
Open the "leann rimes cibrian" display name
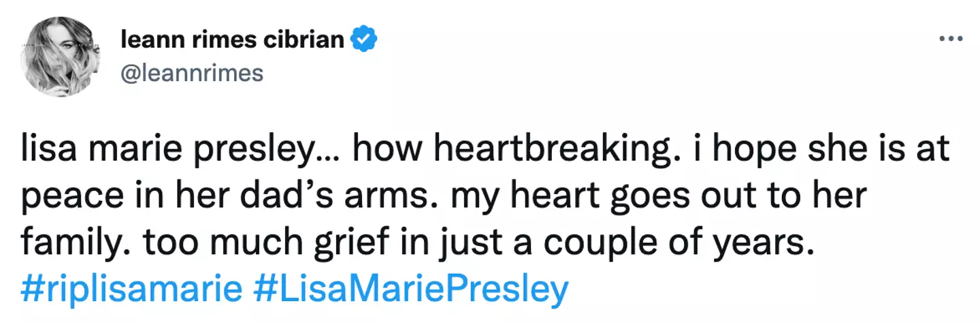[232, 40]
